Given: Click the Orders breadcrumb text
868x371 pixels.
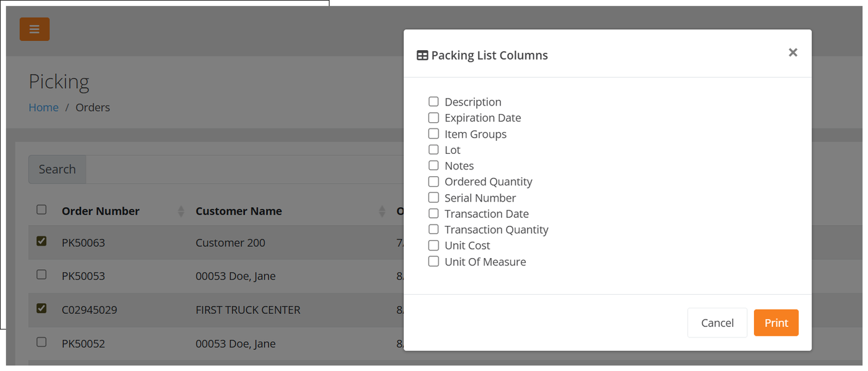Looking at the screenshot, I should coord(92,107).
